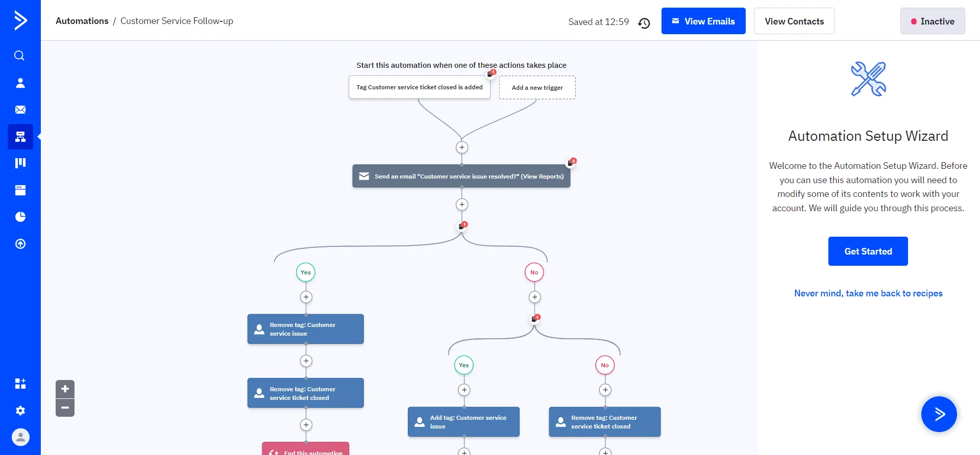
Task: Open the Deals pipeline icon in sidebar
Action: (20, 163)
